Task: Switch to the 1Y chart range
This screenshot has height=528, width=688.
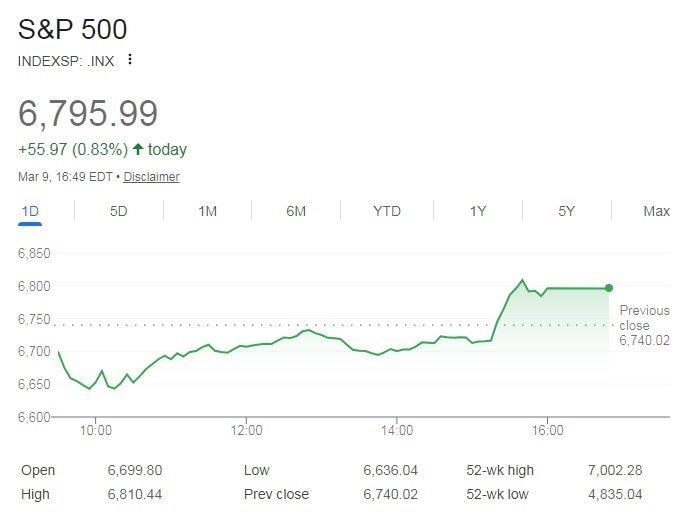Action: pyautogui.click(x=478, y=211)
